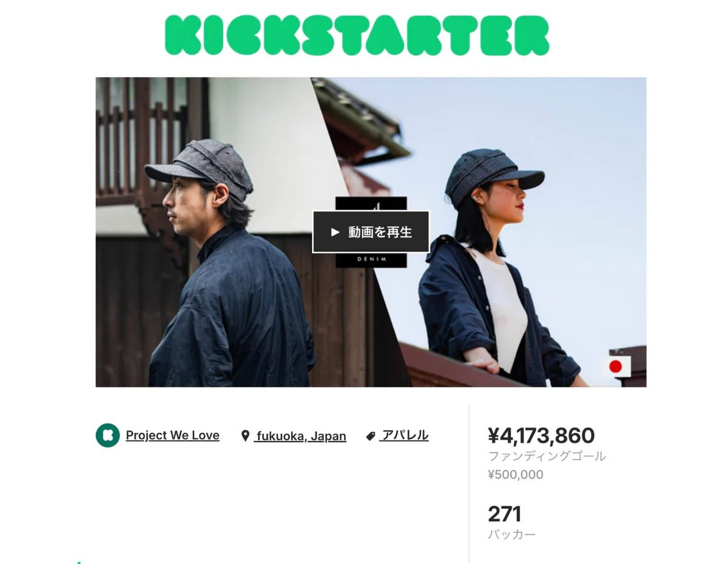Viewport: 728px width, 564px height.
Task: Click the play triangle icon in video button
Action: pos(335,232)
